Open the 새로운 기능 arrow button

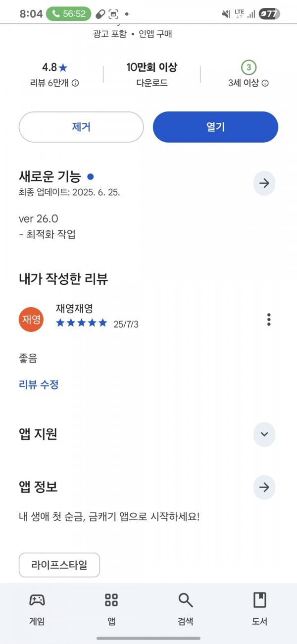point(264,183)
